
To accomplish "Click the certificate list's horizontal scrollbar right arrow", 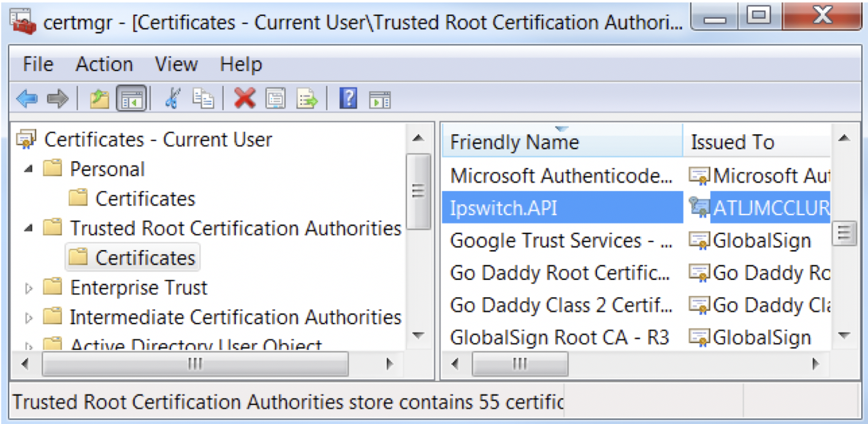I will [x=817, y=364].
